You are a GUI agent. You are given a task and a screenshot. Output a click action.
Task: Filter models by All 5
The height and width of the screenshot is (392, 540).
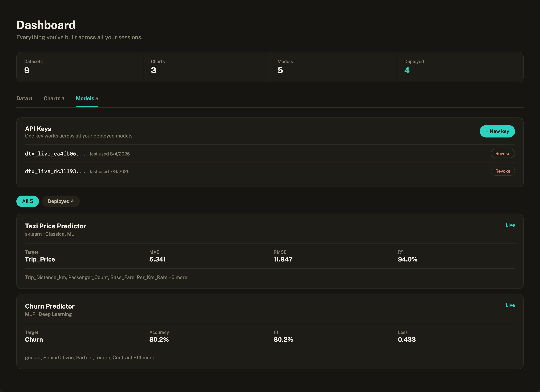(x=28, y=201)
